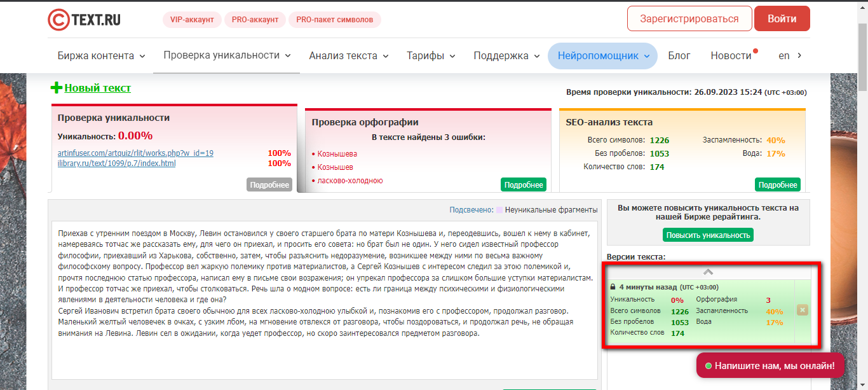Click the Неуникальные фрагменты legend swatch
Image resolution: width=868 pixels, height=390 pixels.
(x=500, y=210)
